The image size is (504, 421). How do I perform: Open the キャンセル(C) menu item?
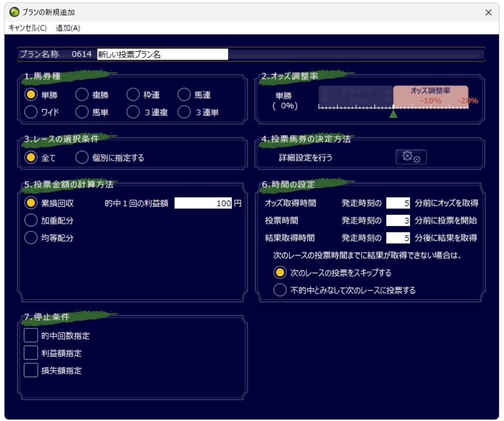(x=28, y=28)
